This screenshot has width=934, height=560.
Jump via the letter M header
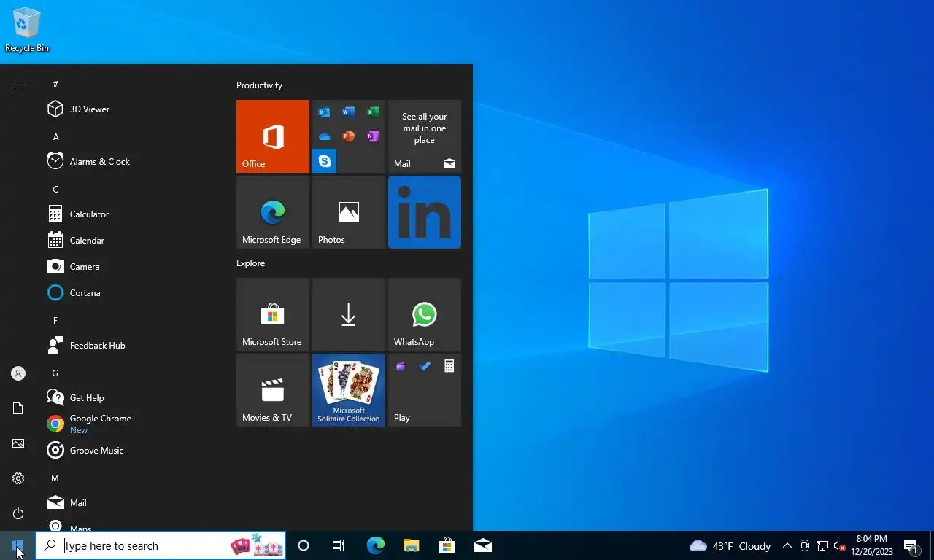pyautogui.click(x=55, y=478)
